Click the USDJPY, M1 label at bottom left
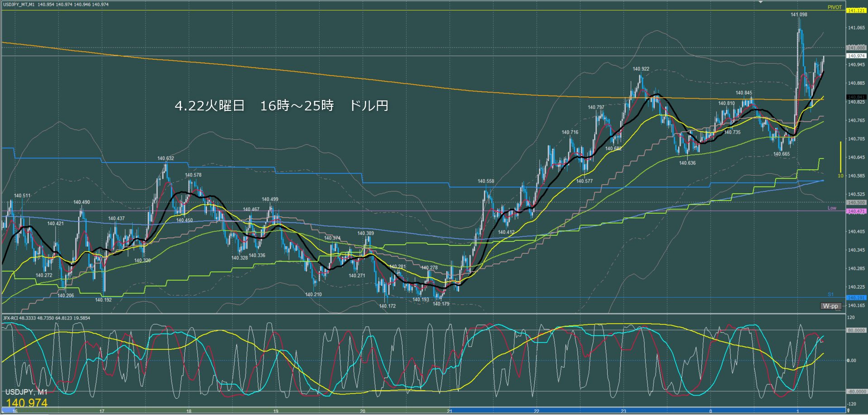Viewport: 868px width, 415px height. (x=26, y=392)
